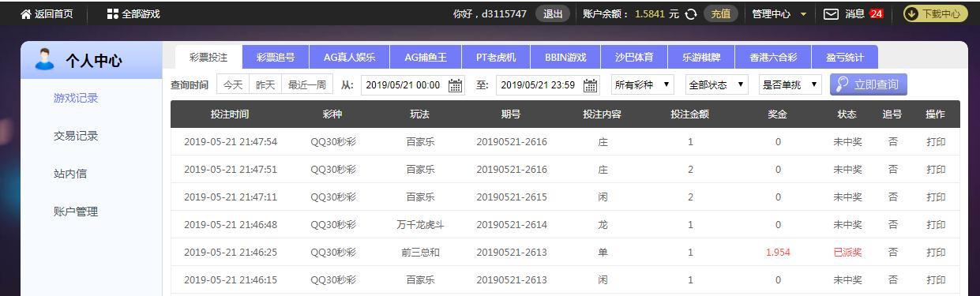The width and height of the screenshot is (980, 296).
Task: Open the 全部游戏 grid icon
Action: click(112, 13)
